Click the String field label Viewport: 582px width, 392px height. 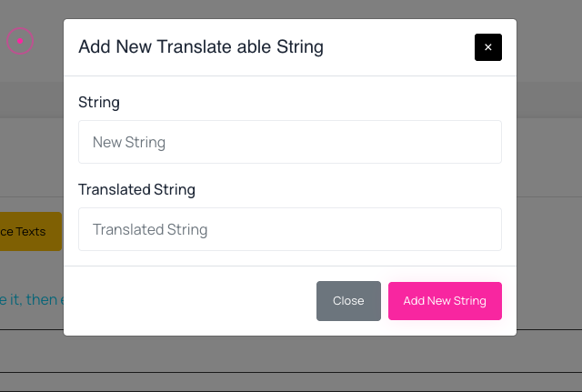[x=99, y=102]
